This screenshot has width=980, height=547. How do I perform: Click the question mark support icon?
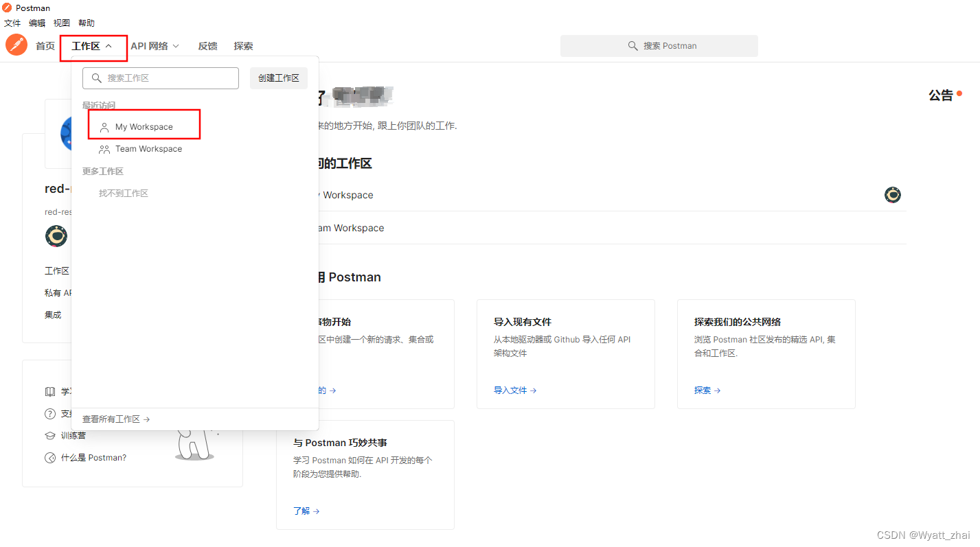pyautogui.click(x=50, y=414)
